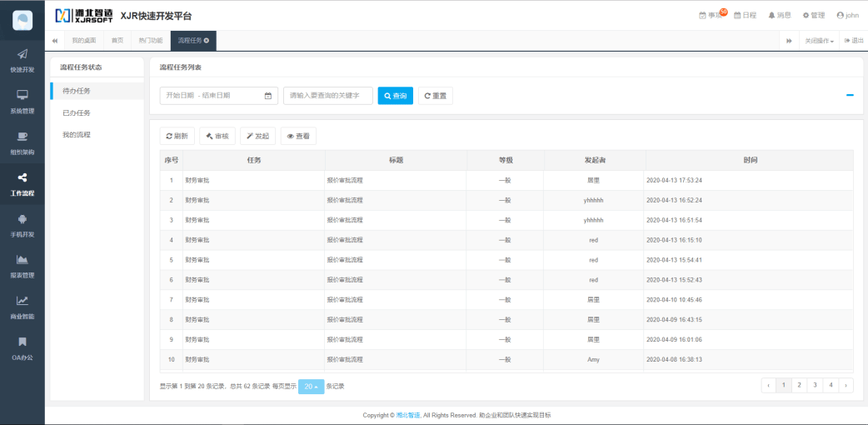868x425 pixels.
Task: Select row with time 2020-04-13 16:15:10
Action: click(x=506, y=240)
